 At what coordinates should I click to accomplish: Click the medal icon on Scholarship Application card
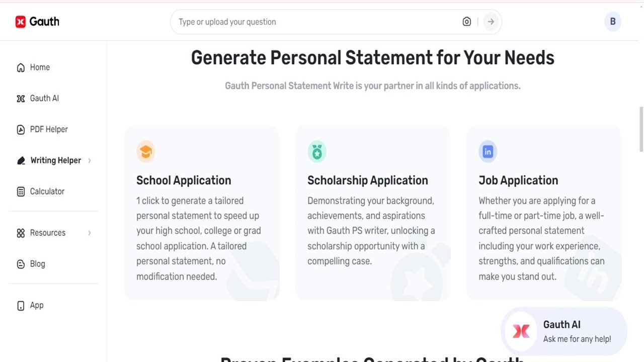[x=317, y=151]
